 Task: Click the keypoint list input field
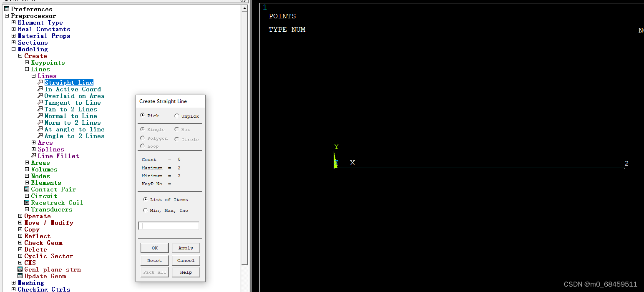(169, 226)
